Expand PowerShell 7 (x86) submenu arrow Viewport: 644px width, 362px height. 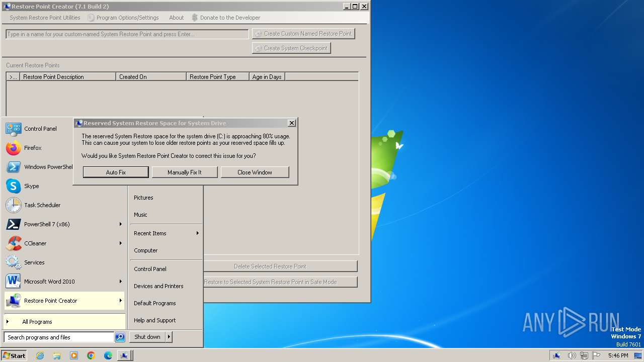pos(120,224)
